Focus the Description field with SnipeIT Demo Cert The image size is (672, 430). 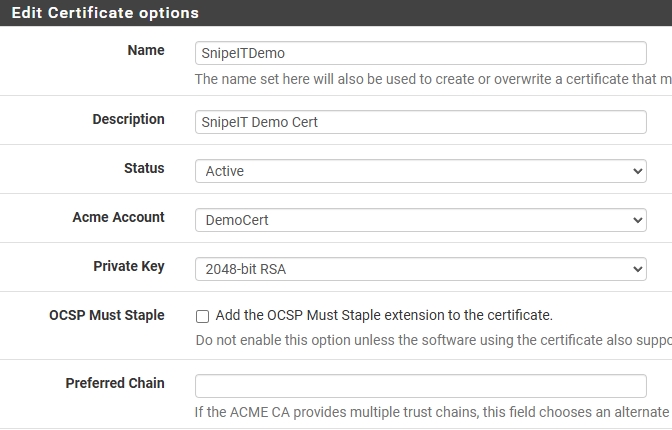pyautogui.click(x=420, y=122)
